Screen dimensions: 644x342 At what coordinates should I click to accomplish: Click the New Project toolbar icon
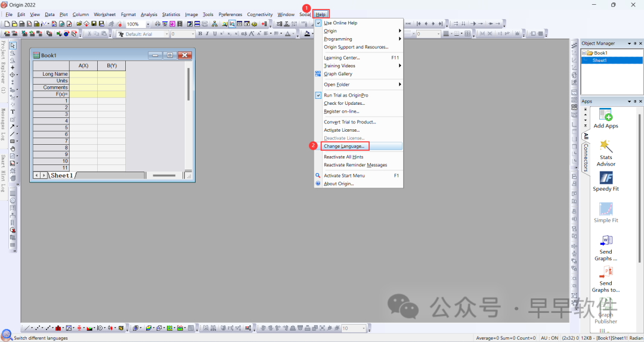[x=7, y=24]
